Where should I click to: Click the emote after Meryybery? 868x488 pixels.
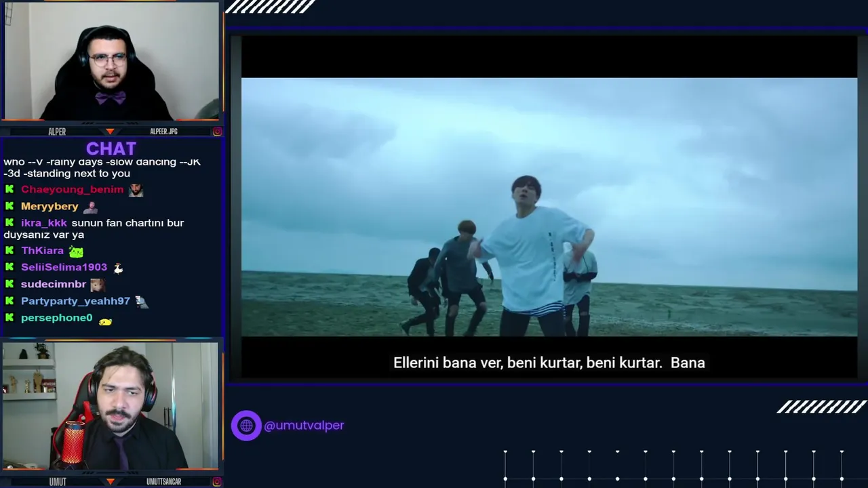point(90,207)
